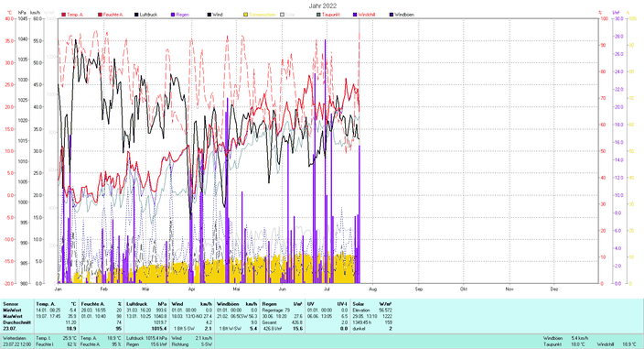Click the yellow Sonnenschein legend square
This screenshot has height=349, width=644.
[x=245, y=15]
